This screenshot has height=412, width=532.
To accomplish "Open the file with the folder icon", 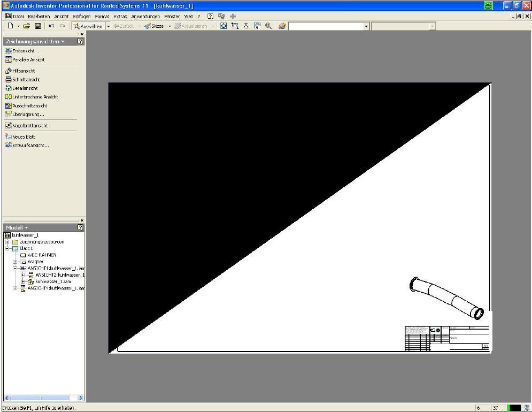I will click(x=27, y=26).
